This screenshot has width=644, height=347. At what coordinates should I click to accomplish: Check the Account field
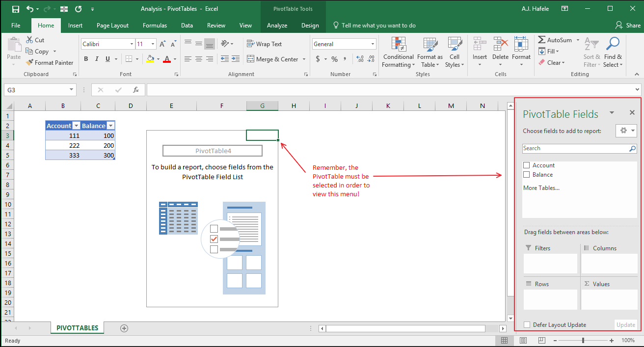click(527, 165)
